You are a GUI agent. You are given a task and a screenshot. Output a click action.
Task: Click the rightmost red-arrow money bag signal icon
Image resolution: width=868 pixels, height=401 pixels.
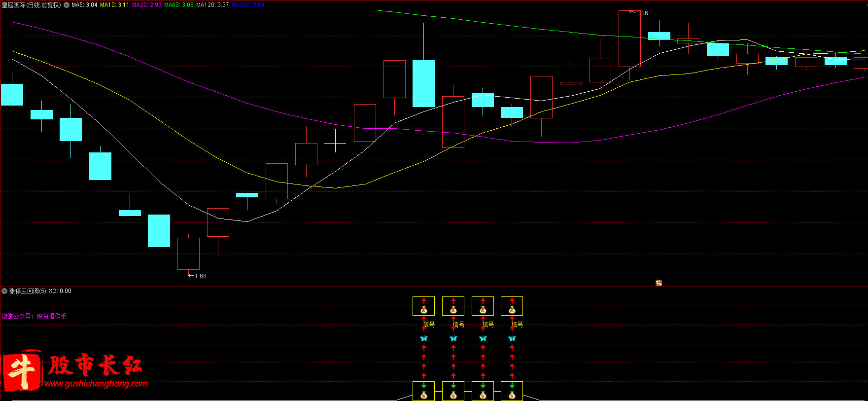[x=512, y=306]
